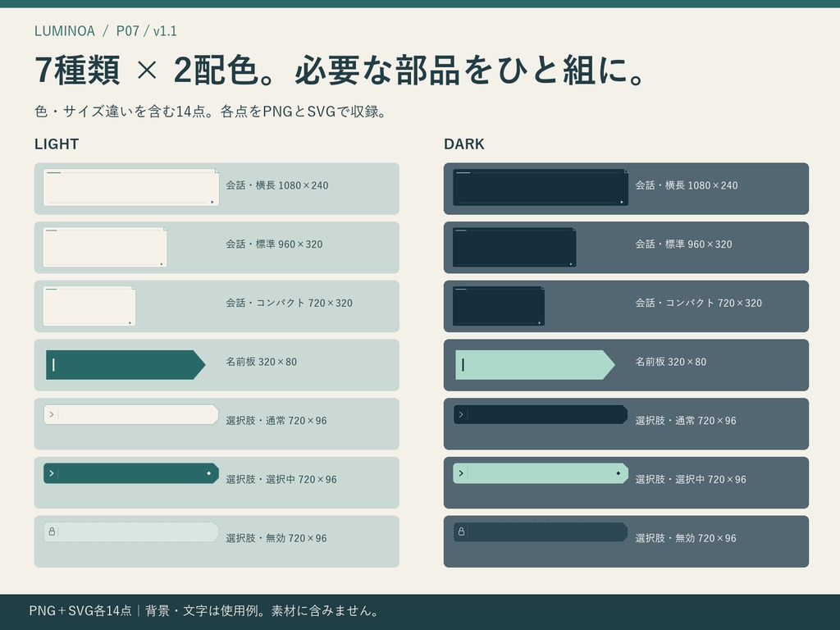This screenshot has height=630, width=840.
Task: Click the DARK section heading
Action: coord(464,144)
